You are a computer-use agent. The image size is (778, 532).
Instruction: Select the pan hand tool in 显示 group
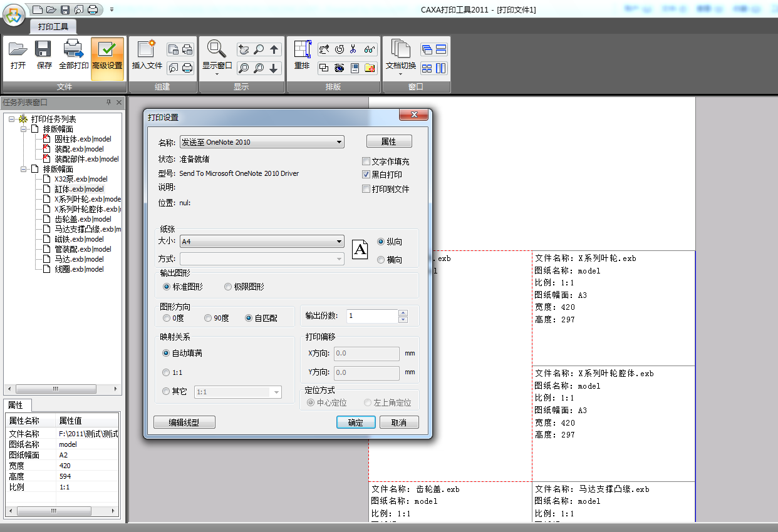pos(244,50)
